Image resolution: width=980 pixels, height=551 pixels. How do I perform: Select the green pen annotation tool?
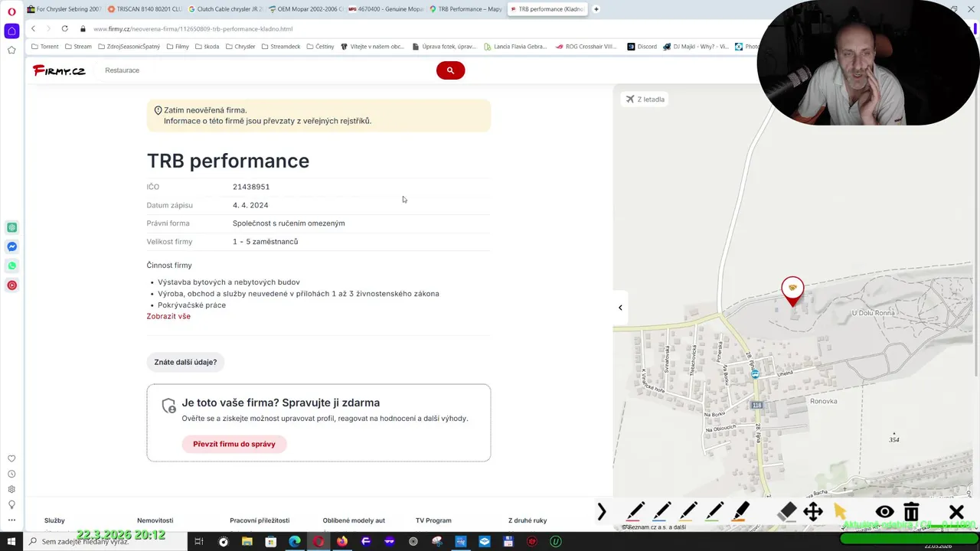click(x=714, y=511)
